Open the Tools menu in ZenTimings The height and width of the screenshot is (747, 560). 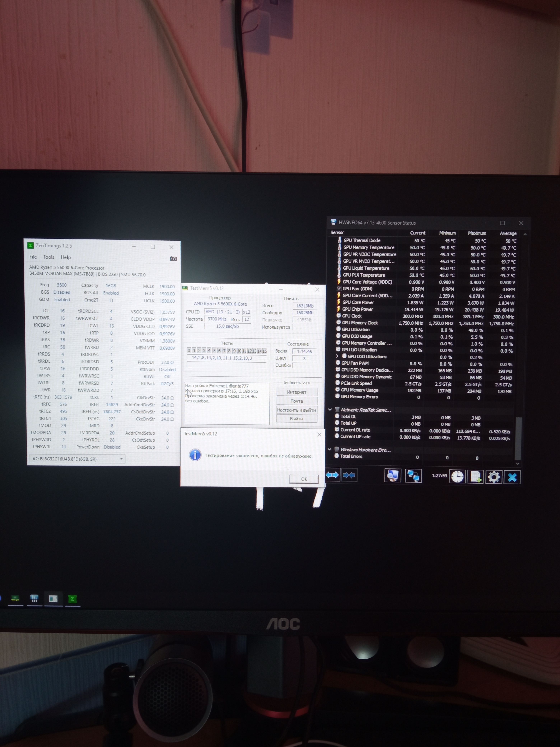pyautogui.click(x=49, y=257)
